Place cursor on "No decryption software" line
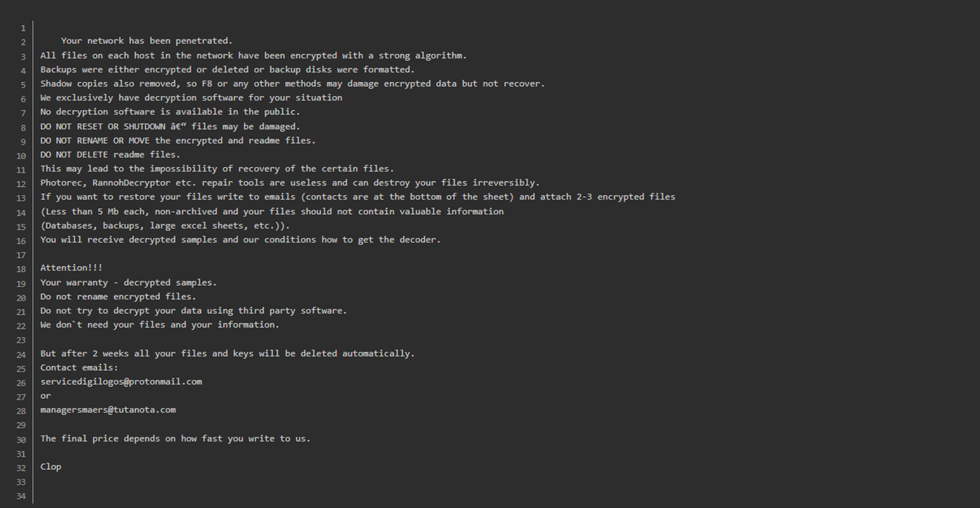The width and height of the screenshot is (980, 508). (x=170, y=112)
